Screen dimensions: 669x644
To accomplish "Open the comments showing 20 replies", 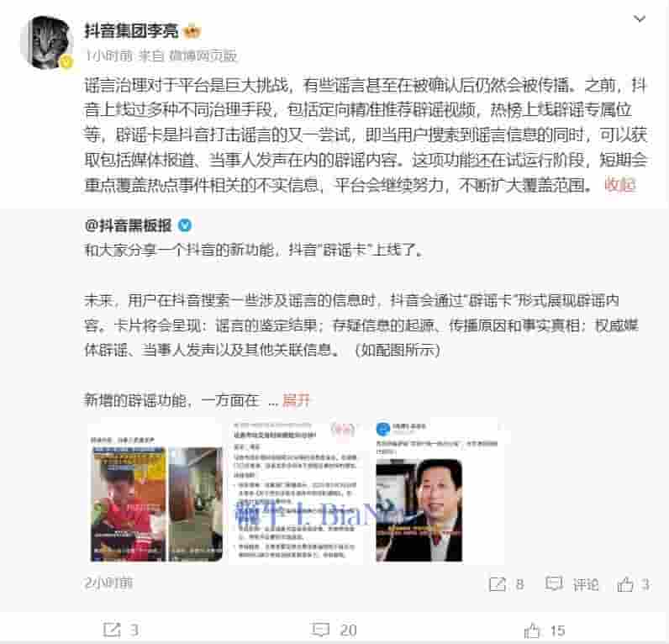I will click(x=334, y=630).
